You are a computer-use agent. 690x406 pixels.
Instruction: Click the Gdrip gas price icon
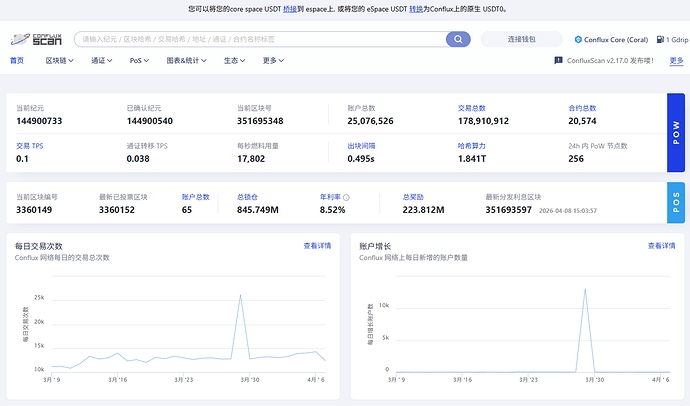(x=660, y=40)
